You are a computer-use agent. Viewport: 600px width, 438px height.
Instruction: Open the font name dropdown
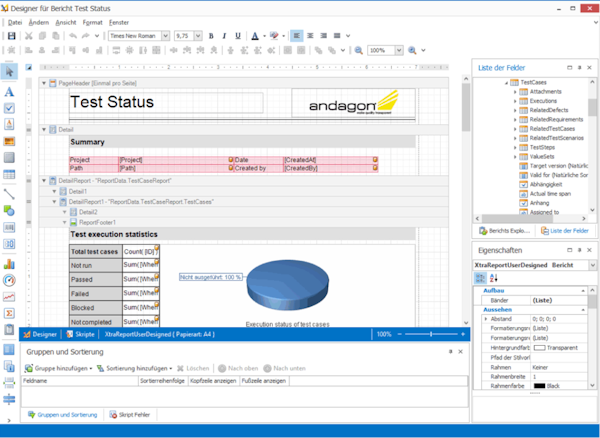coord(166,35)
